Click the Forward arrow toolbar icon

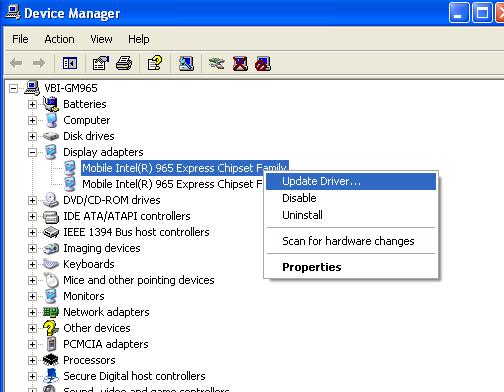click(x=39, y=63)
